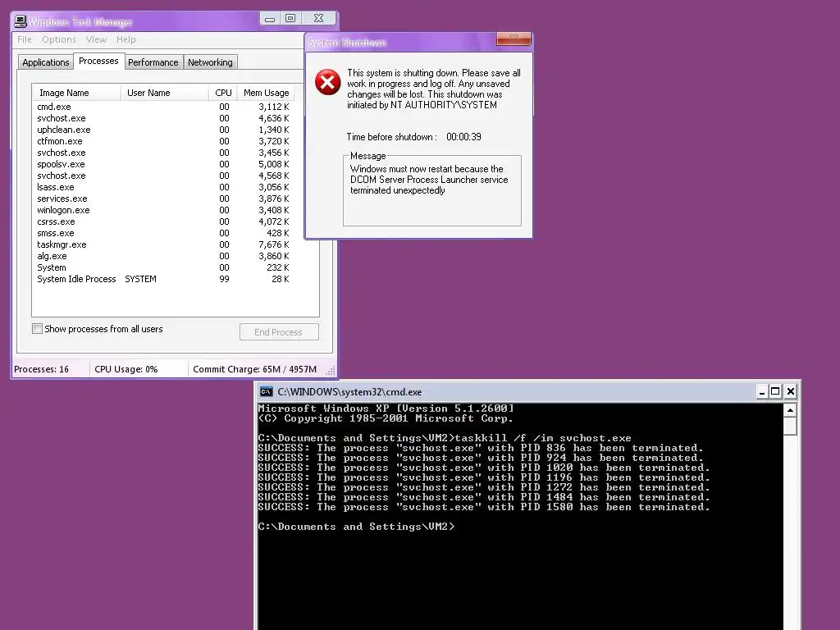Image resolution: width=840 pixels, height=630 pixels.
Task: Select the System process row
Action: click(x=163, y=267)
